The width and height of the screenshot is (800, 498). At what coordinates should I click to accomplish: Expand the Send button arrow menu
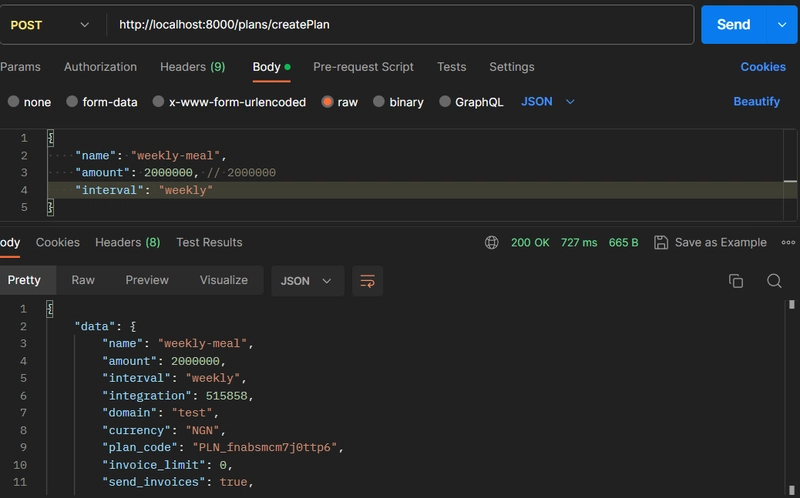click(x=781, y=25)
